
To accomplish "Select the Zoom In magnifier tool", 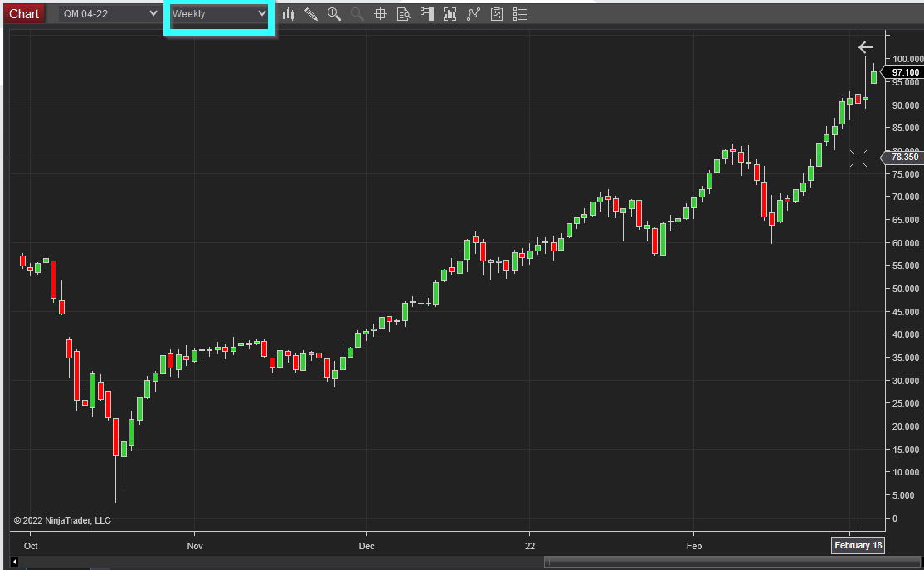I will (334, 14).
